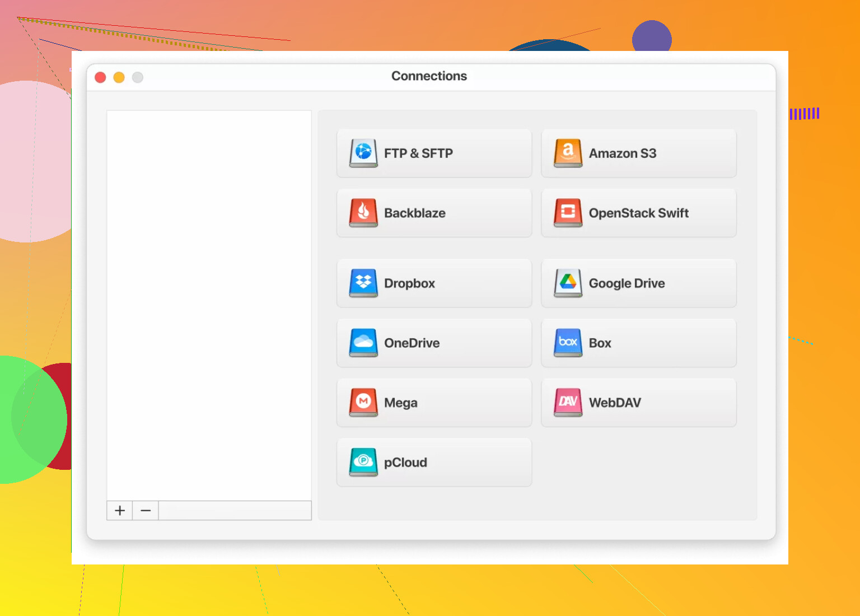Click the pCloud drive icon
The height and width of the screenshot is (616, 860).
pyautogui.click(x=363, y=462)
